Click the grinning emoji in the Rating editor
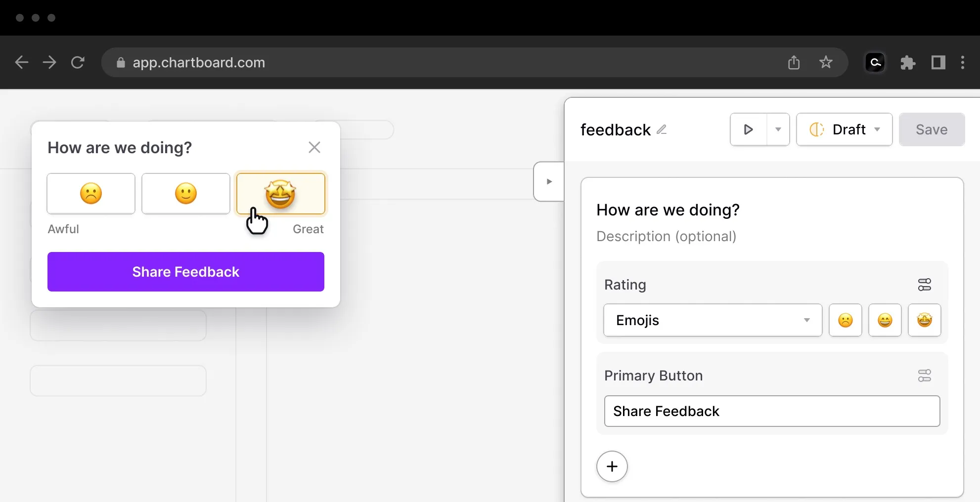The height and width of the screenshot is (502, 980). pyautogui.click(x=885, y=320)
